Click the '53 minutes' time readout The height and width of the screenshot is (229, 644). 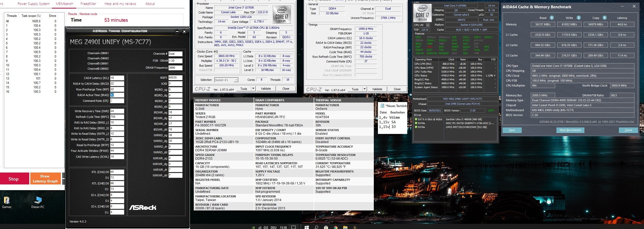116,20
